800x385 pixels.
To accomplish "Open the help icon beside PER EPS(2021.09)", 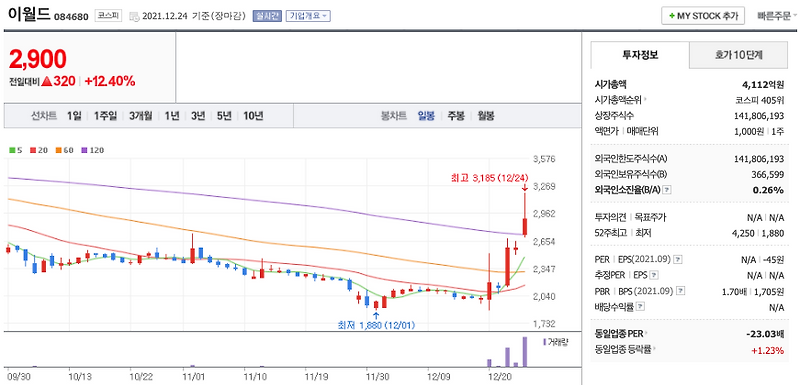I will tap(678, 259).
